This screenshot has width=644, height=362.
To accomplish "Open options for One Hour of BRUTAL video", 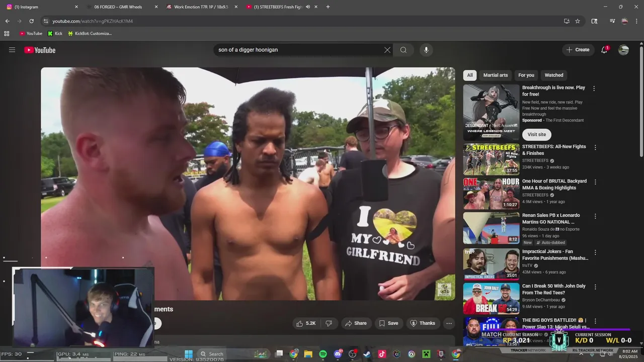I will pos(595,182).
